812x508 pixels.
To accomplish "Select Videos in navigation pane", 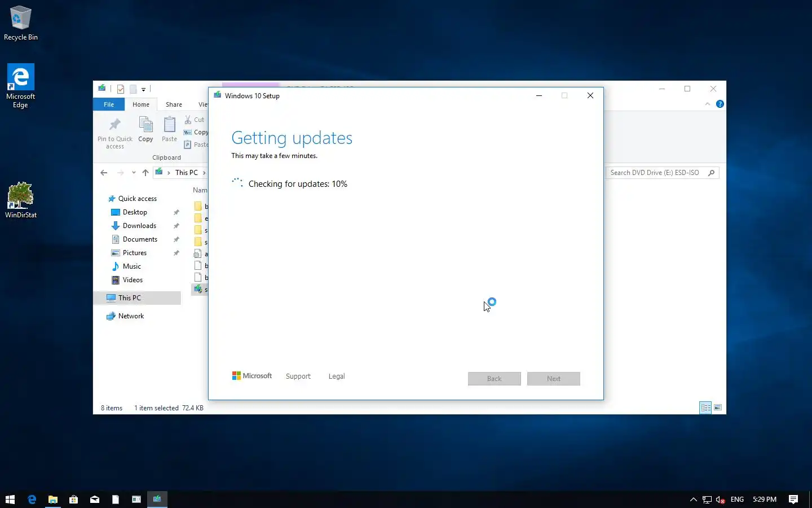I will (x=133, y=280).
